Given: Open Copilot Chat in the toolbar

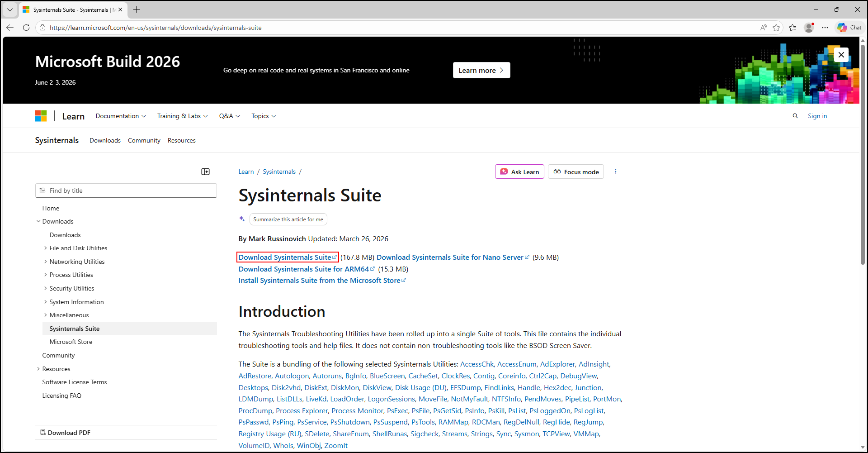Looking at the screenshot, I should [849, 28].
